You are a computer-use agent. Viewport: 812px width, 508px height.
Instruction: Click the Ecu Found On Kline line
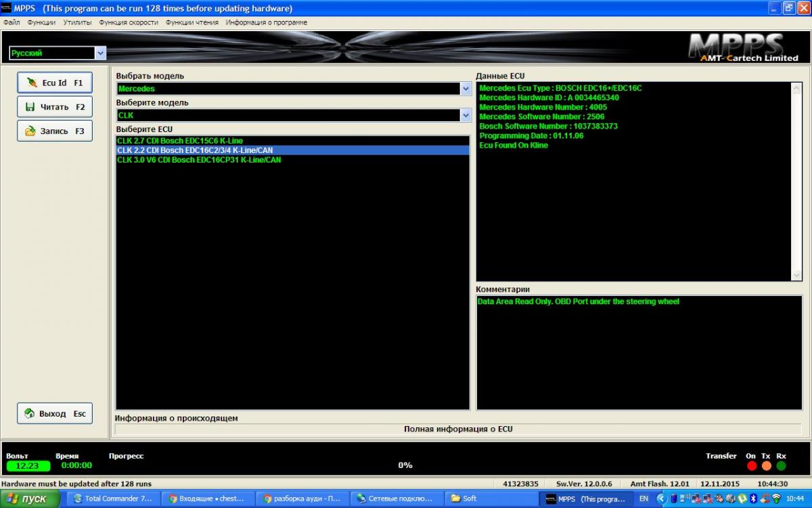[514, 145]
